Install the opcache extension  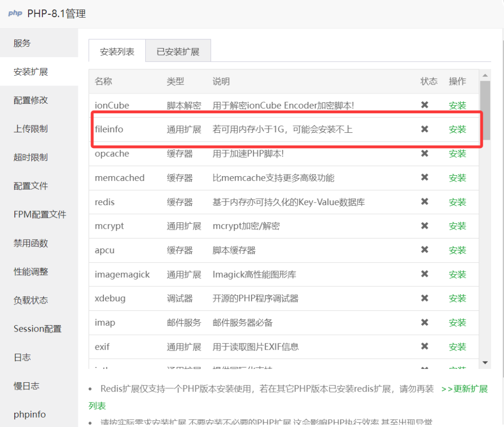(x=457, y=153)
